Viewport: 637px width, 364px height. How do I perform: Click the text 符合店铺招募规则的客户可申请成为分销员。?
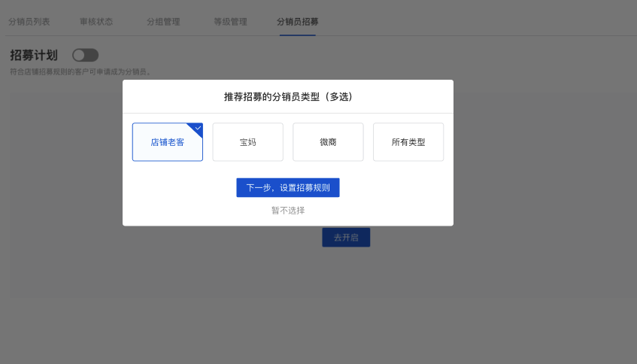tap(81, 72)
